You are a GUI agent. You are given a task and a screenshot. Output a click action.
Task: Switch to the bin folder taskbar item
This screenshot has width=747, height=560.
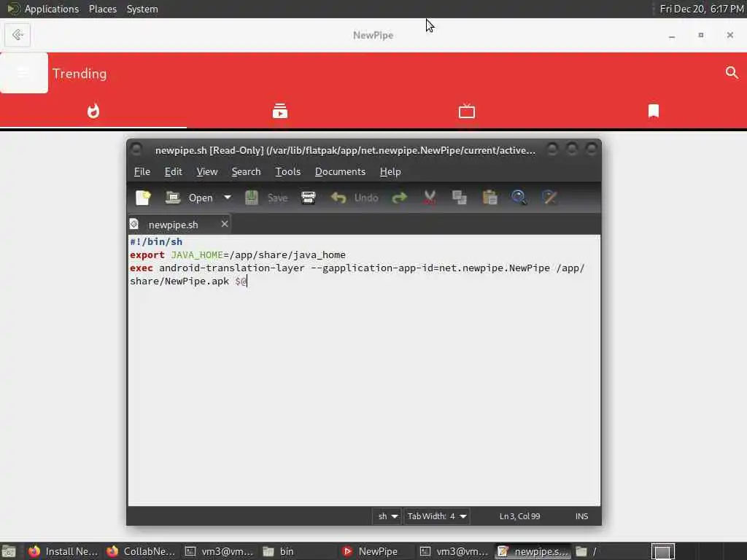click(x=297, y=551)
